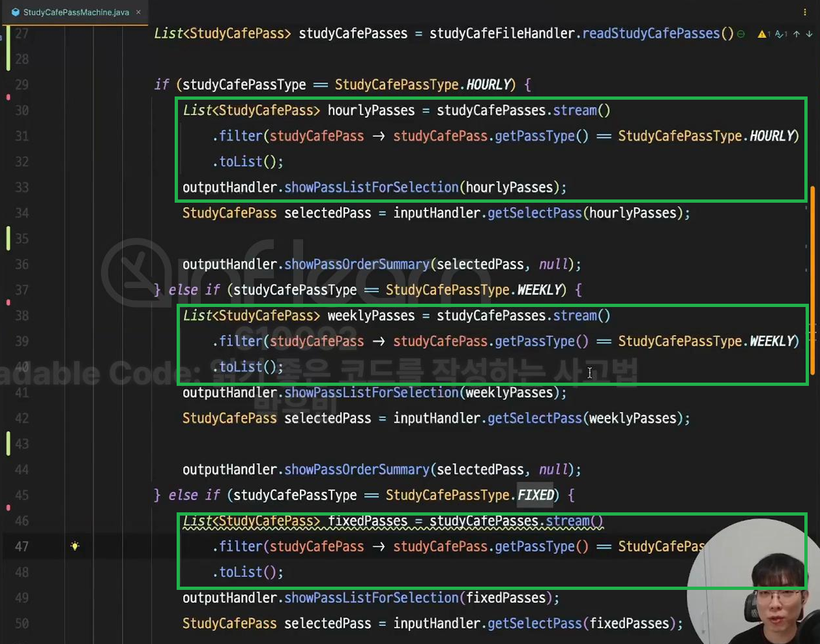Click 'inputHandler' on line 50
The width and height of the screenshot is (820, 644).
(x=437, y=624)
